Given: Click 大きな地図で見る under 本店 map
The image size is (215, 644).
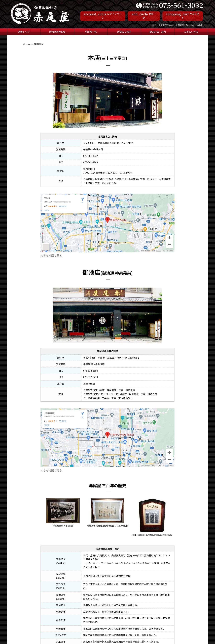Looking at the screenshot, I should [51, 255].
